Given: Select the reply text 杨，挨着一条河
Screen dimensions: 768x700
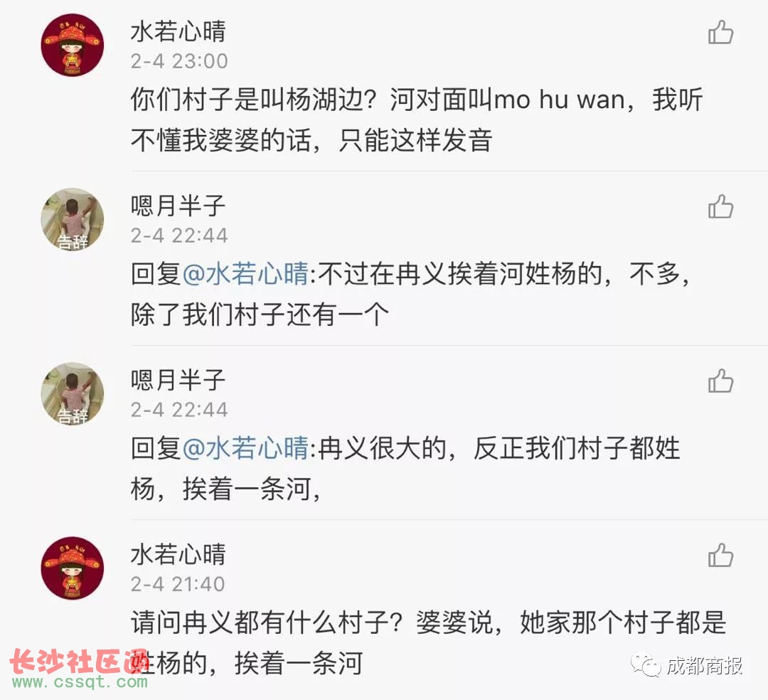Looking at the screenshot, I should pos(226,489).
